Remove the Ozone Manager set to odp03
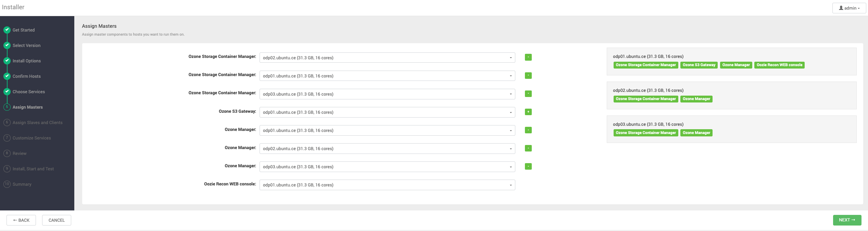Screen dimensions: 868x231 (x=528, y=166)
